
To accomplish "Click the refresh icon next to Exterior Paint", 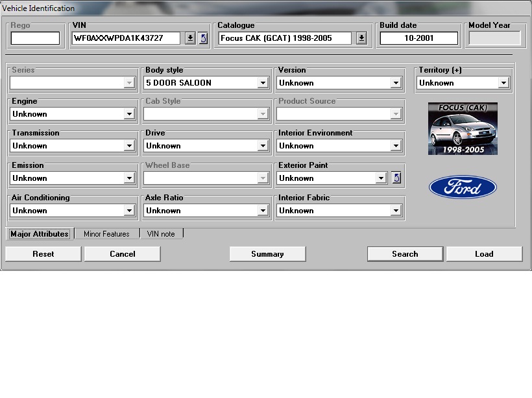I will coord(396,178).
